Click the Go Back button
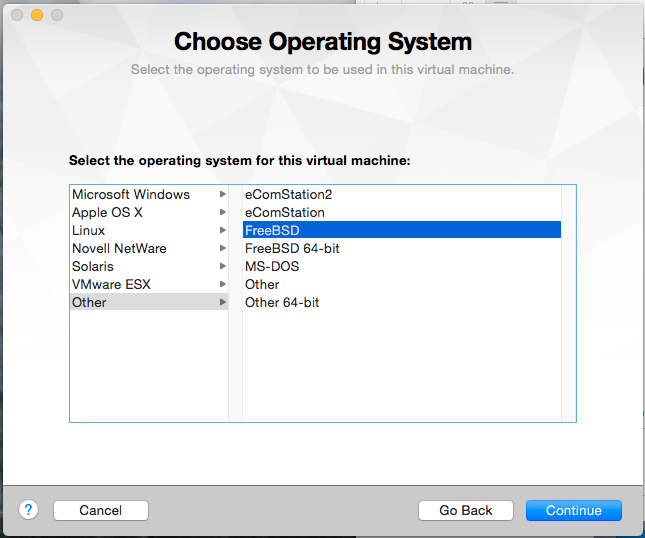The width and height of the screenshot is (645, 538). point(466,510)
